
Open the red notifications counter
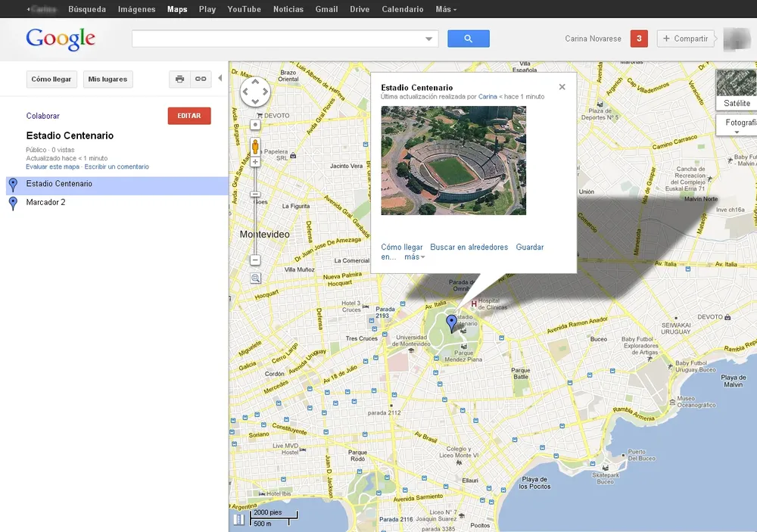(639, 39)
